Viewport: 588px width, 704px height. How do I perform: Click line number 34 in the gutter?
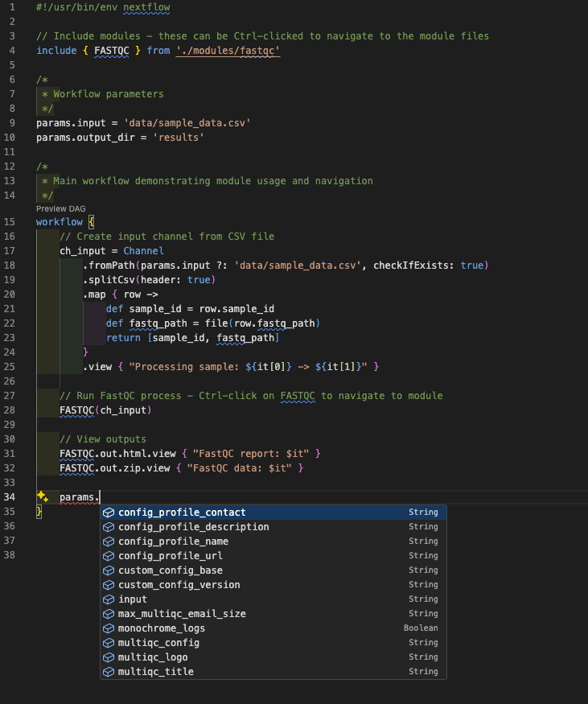10,497
